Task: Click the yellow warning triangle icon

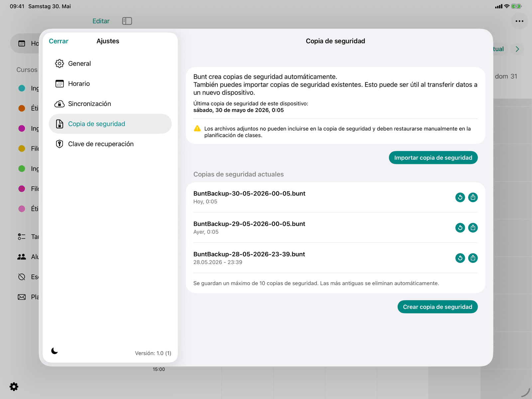Action: click(197, 129)
